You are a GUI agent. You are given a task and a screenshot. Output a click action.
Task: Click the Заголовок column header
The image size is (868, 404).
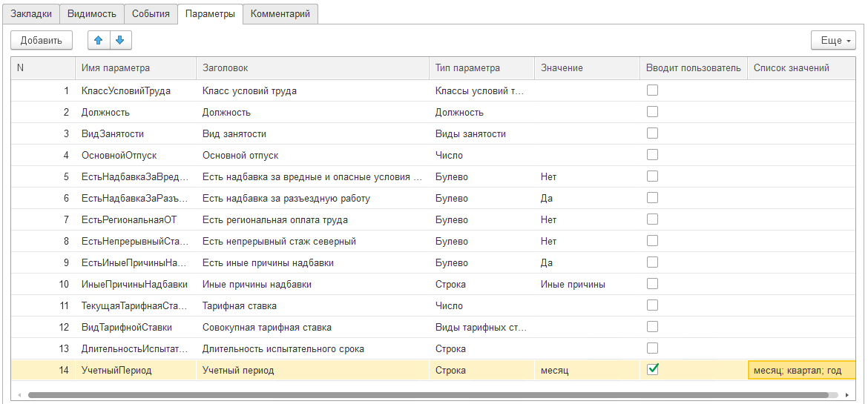[313, 67]
